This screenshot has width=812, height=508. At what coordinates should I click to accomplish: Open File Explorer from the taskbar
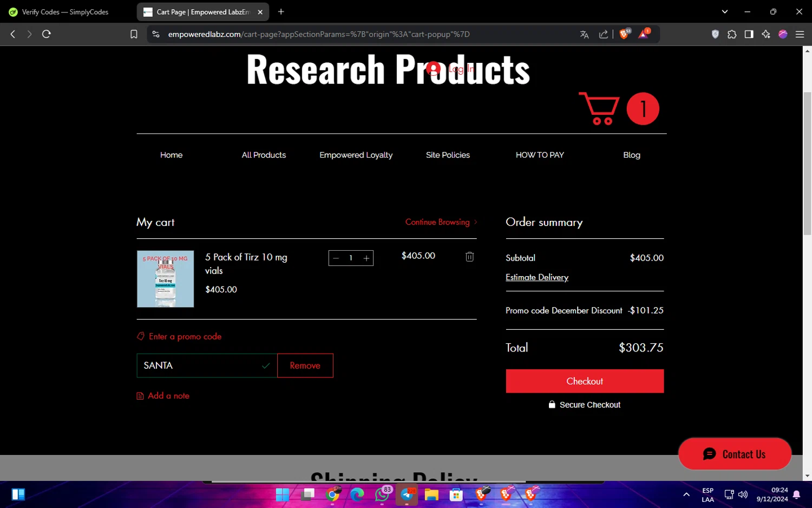pyautogui.click(x=431, y=494)
